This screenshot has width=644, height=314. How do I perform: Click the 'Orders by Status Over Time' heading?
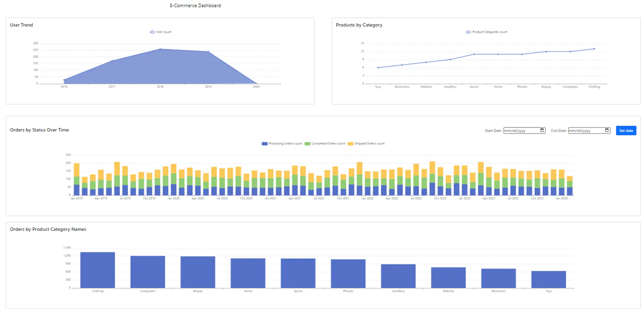click(39, 130)
